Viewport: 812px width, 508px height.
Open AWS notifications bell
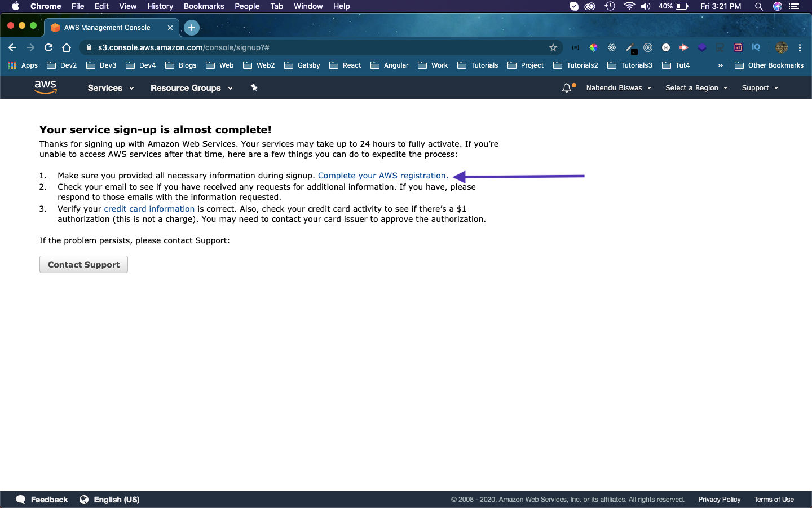568,87
